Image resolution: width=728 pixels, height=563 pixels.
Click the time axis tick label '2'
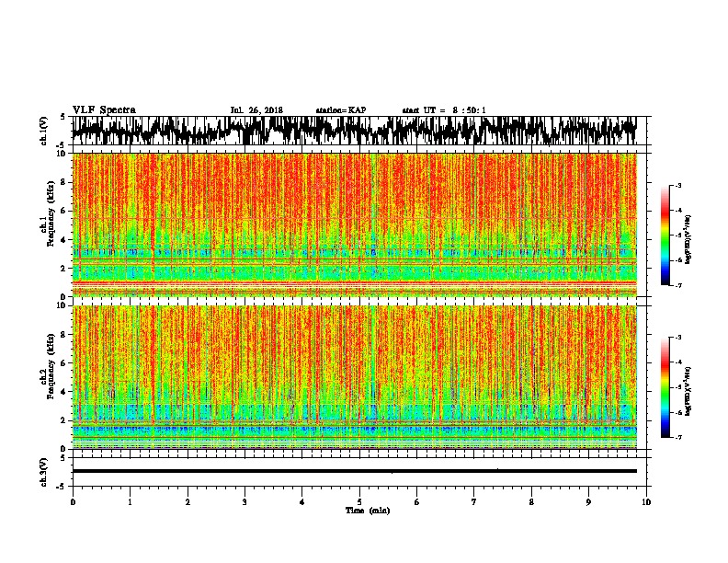188,502
